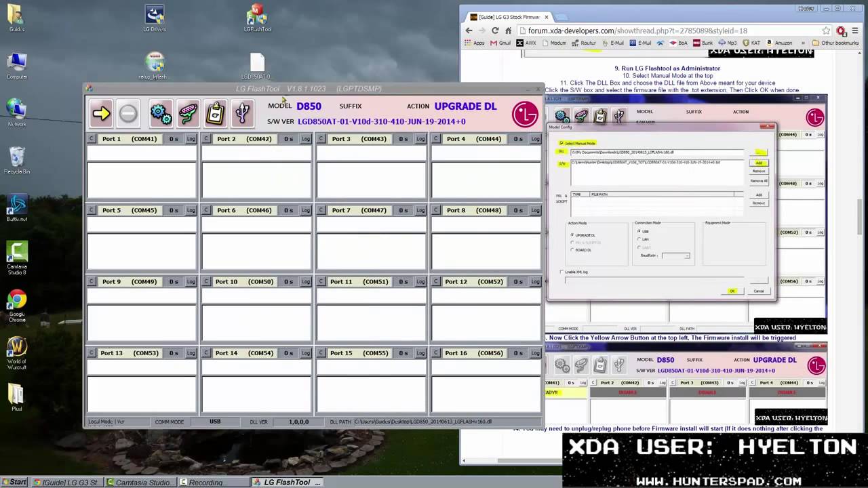Click the USB COMM MODE status value
This screenshot has height=488, width=868.
pyautogui.click(x=215, y=422)
